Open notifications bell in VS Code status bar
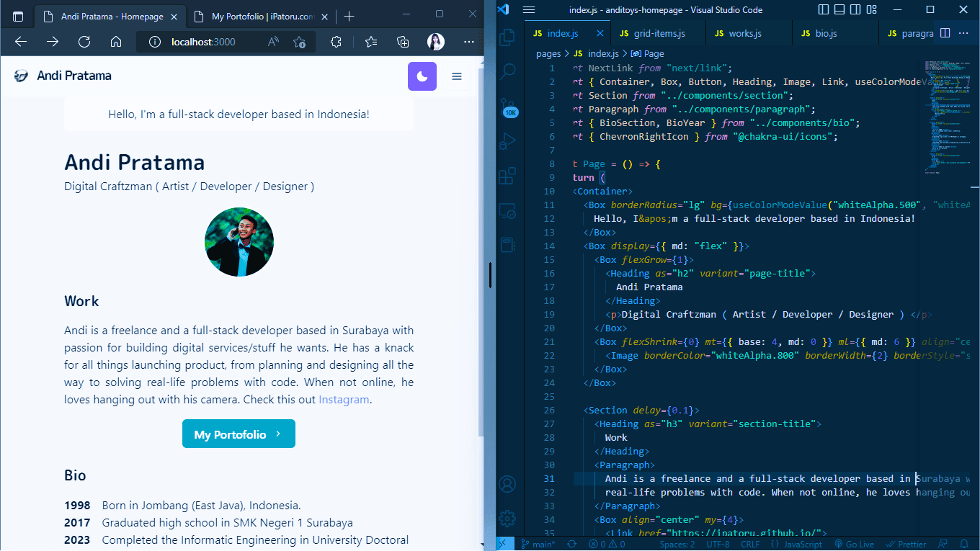Viewport: 980px width, 551px height. coord(964,544)
